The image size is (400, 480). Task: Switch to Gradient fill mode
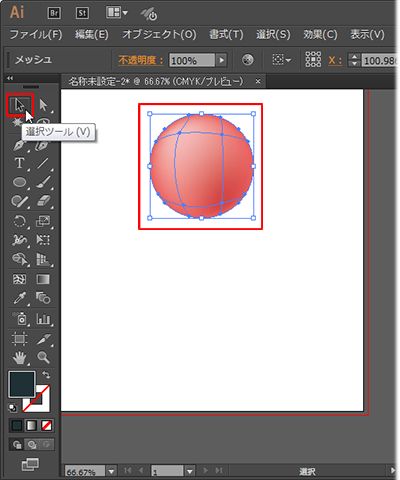pos(31,425)
